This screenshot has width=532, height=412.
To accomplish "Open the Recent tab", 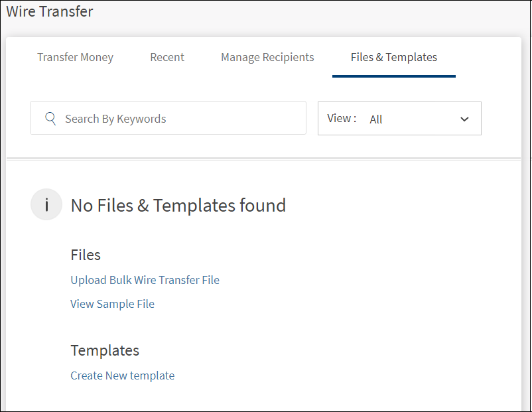I will tap(167, 57).
